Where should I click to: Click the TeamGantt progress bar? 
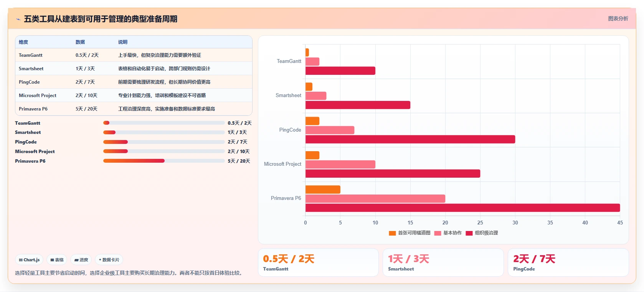point(164,123)
